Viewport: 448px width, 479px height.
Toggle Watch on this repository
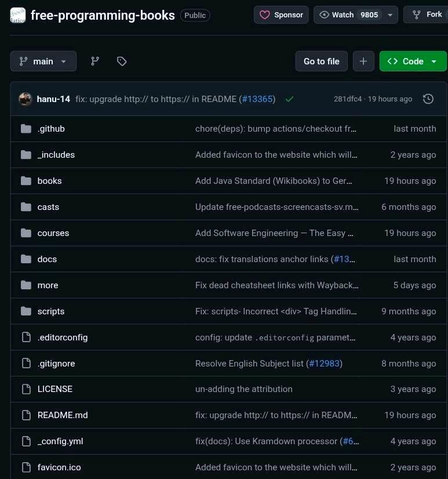tap(349, 14)
